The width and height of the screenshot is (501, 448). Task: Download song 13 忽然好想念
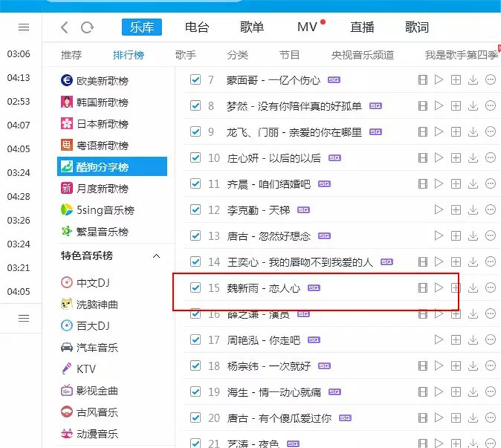(x=473, y=236)
